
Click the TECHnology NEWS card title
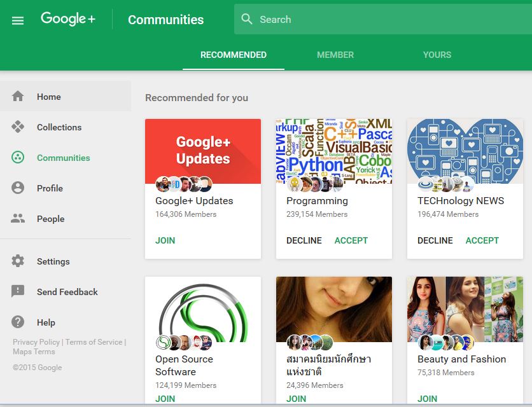461,201
